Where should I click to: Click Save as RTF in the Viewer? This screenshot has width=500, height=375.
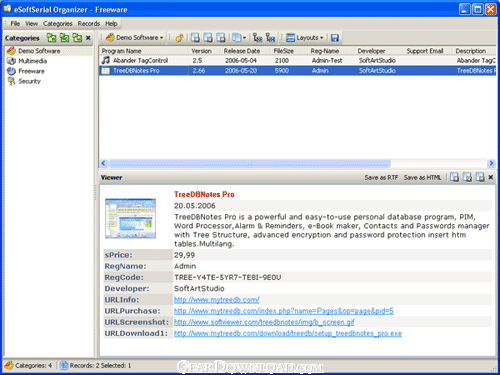(x=381, y=178)
